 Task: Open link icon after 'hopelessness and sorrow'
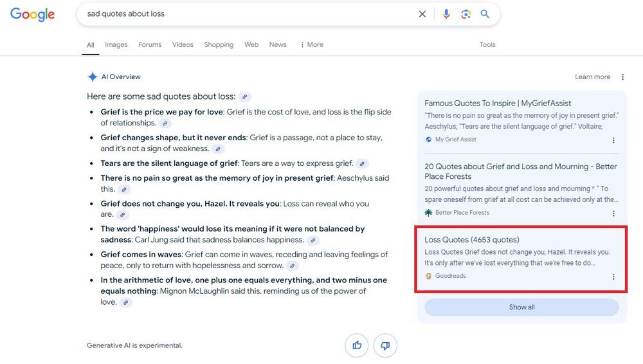click(292, 266)
